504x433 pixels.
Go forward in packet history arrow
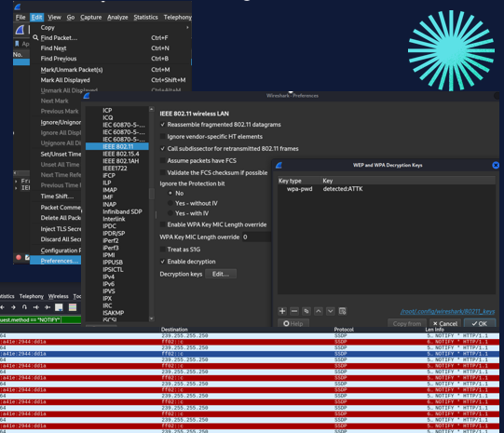13,307
